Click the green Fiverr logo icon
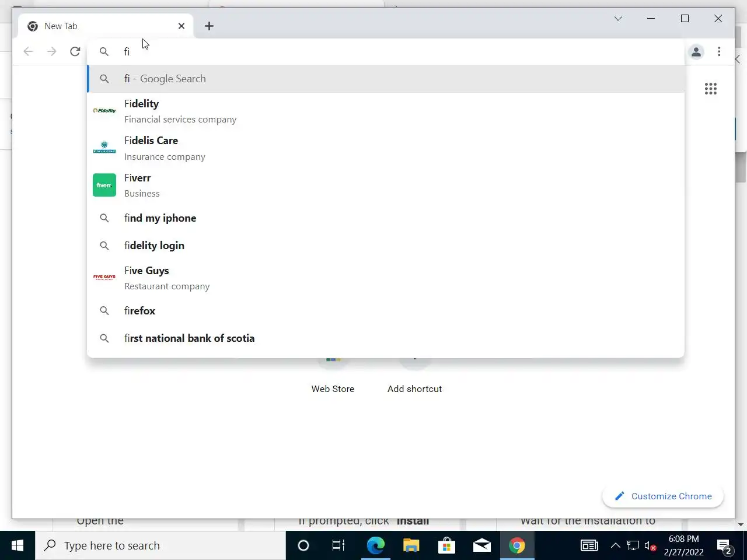 click(x=104, y=185)
